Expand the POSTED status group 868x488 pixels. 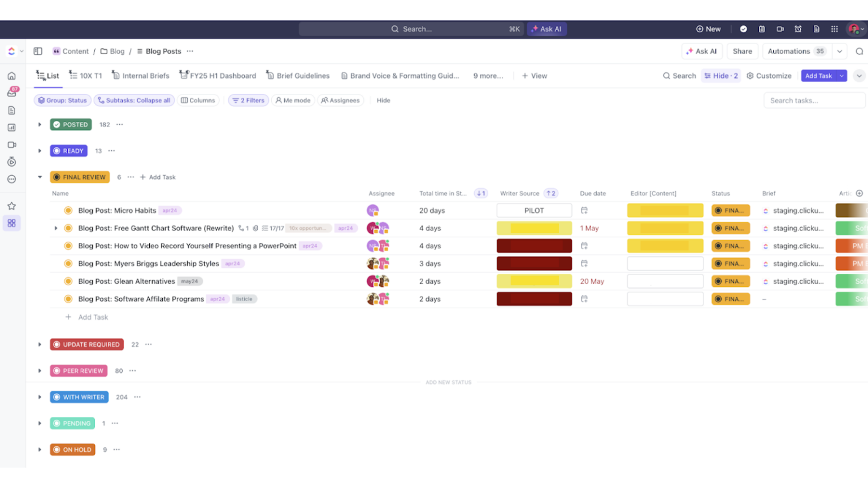tap(40, 124)
